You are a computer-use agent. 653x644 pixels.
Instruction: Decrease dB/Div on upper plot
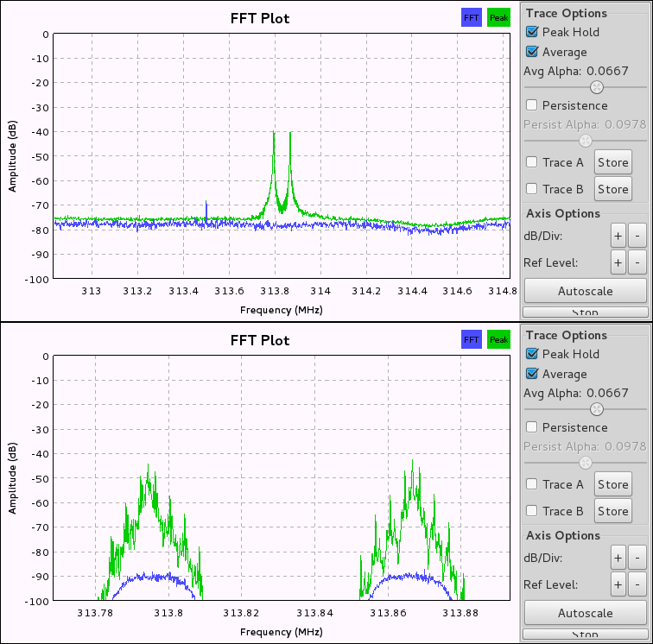[637, 236]
